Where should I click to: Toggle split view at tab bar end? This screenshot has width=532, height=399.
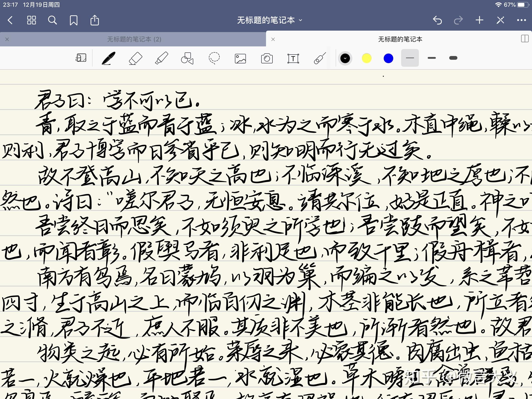point(525,39)
